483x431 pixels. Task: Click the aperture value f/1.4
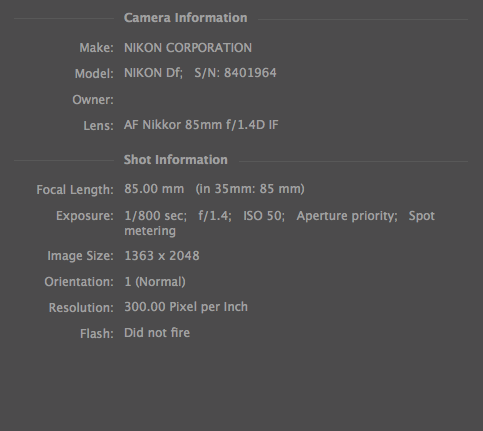point(215,216)
